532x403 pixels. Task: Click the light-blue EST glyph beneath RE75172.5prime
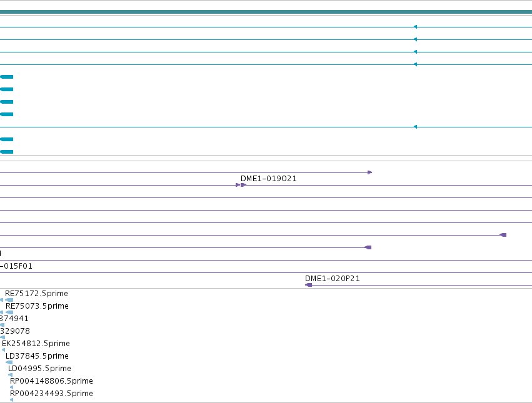9,300
